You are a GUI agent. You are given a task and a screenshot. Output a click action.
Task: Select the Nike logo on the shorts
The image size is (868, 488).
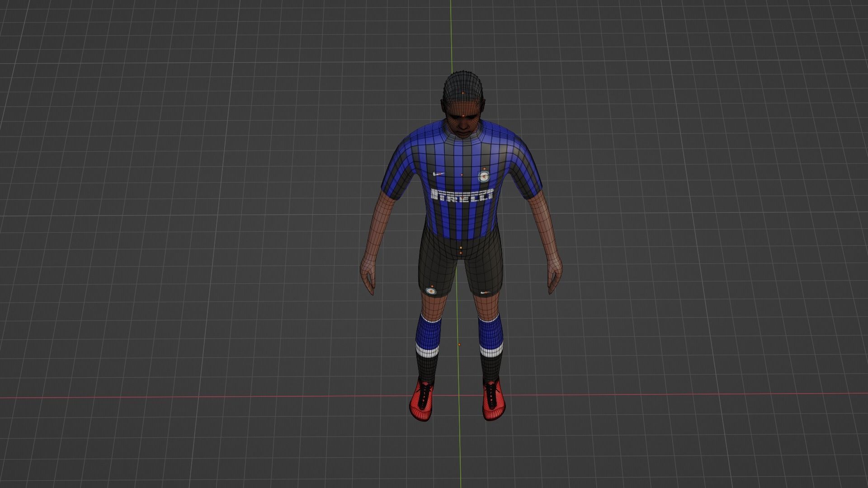[485, 292]
